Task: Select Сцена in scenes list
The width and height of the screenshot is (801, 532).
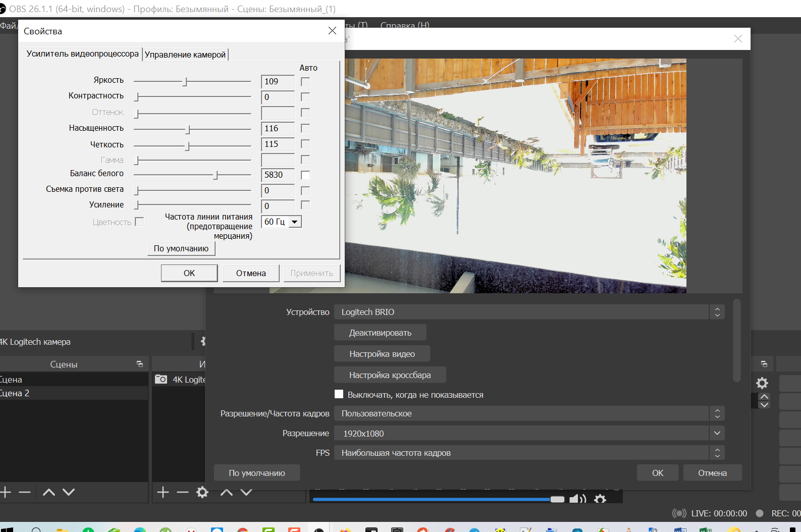Action: coord(74,380)
